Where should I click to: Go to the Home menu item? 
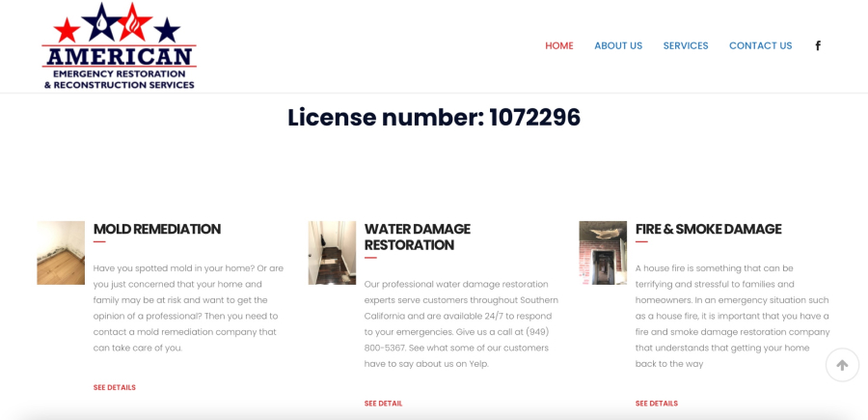pyautogui.click(x=559, y=45)
